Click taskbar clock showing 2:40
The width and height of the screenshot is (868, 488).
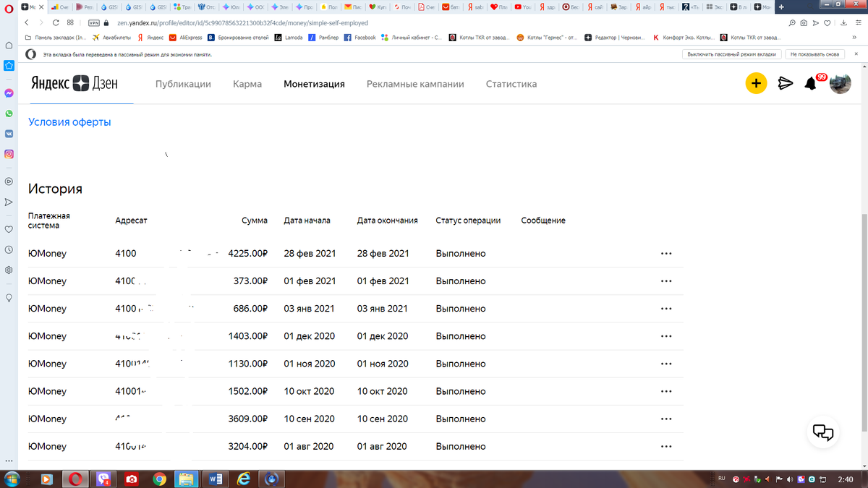(845, 479)
